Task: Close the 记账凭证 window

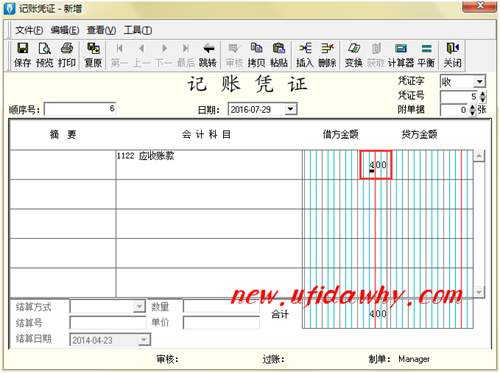Action: pos(480,6)
